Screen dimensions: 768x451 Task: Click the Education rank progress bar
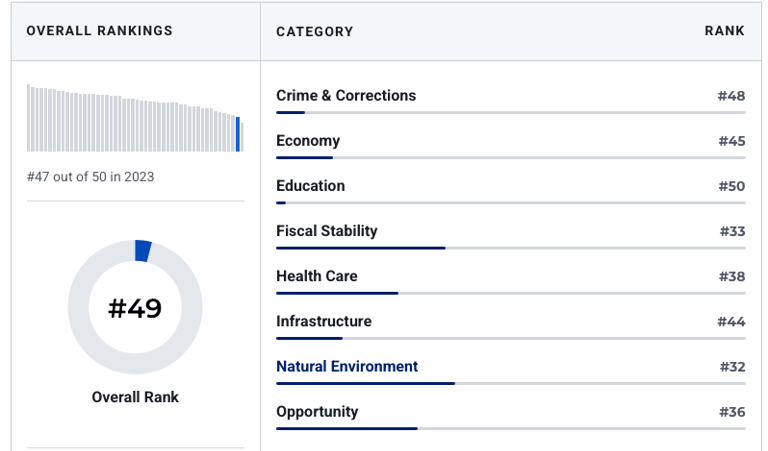[510, 203]
